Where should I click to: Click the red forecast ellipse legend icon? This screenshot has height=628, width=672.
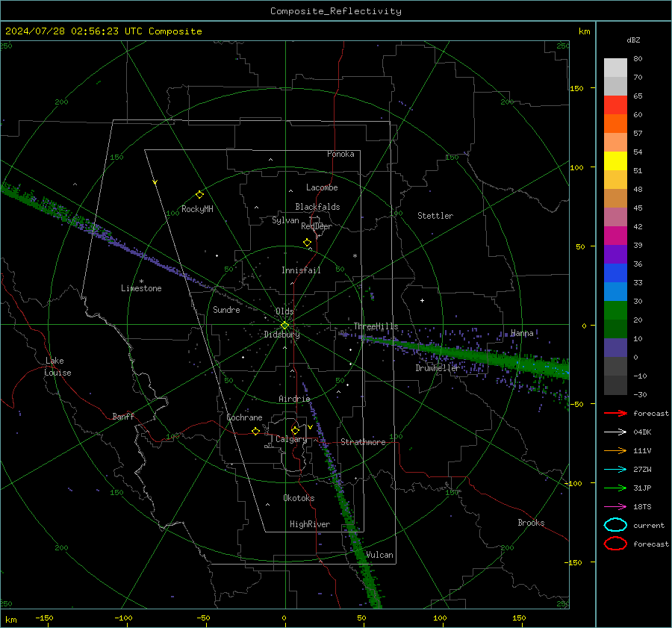point(615,544)
